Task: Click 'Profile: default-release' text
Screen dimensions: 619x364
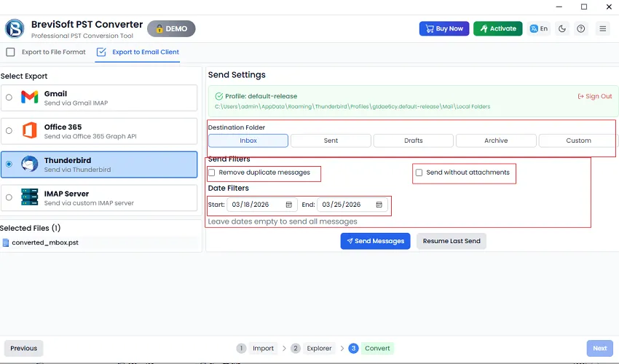Action: click(x=261, y=96)
